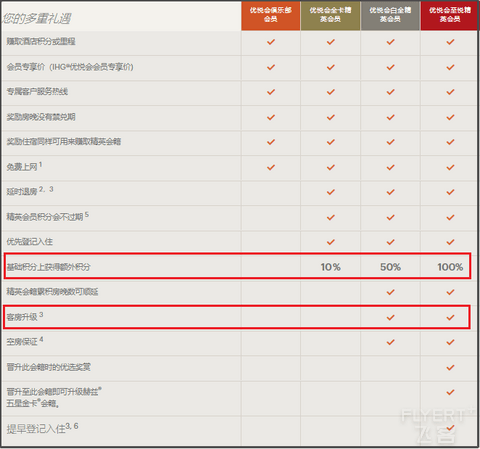Select the 空房保证 row label
Image resolution: width=480 pixels, height=449 pixels.
[25, 341]
